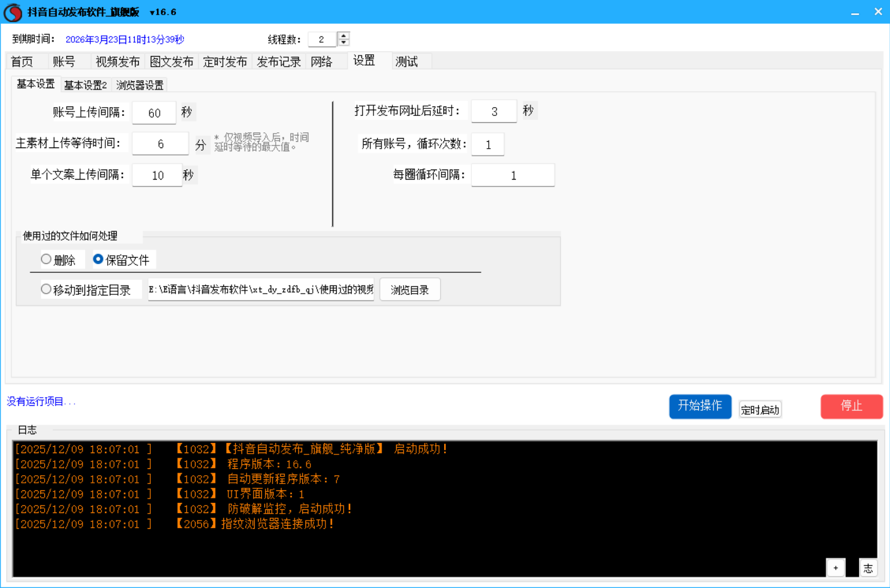The image size is (890, 588).
Task: Minimize the application window
Action: click(855, 12)
